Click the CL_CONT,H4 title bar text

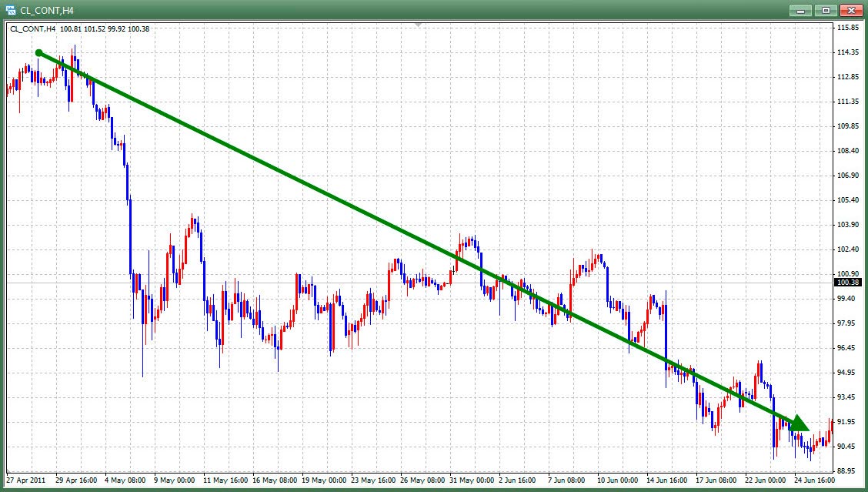tap(46, 10)
